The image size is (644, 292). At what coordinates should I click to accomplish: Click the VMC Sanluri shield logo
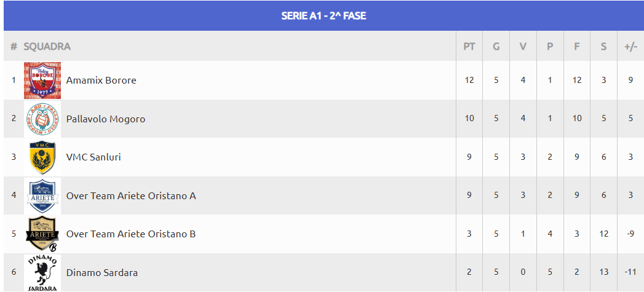[x=42, y=157]
